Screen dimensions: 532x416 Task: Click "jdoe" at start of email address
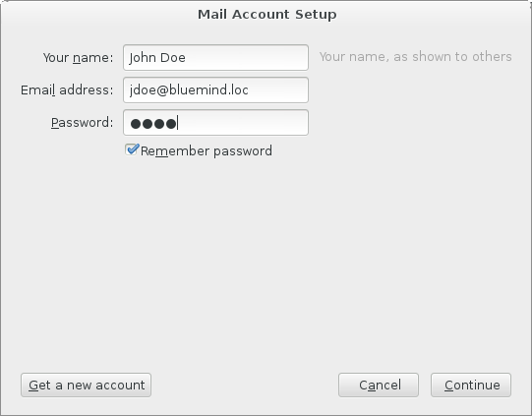point(143,89)
